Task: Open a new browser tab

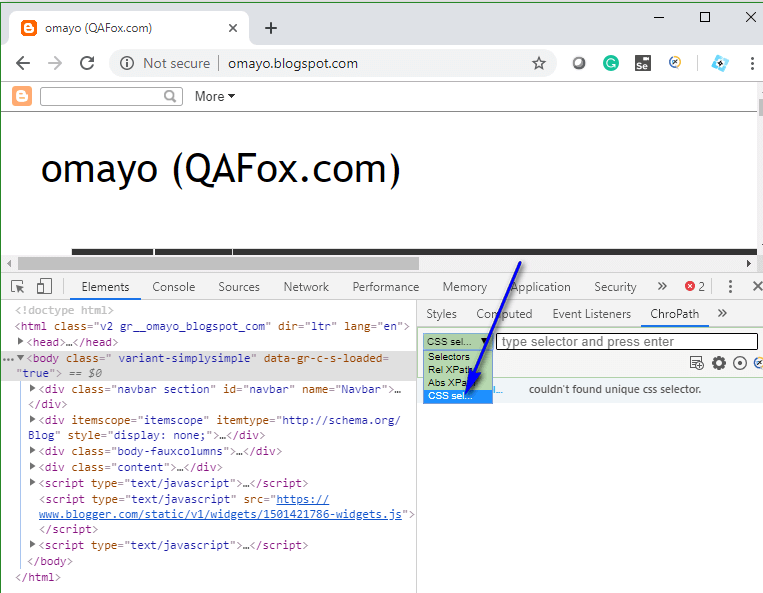Action: point(271,28)
